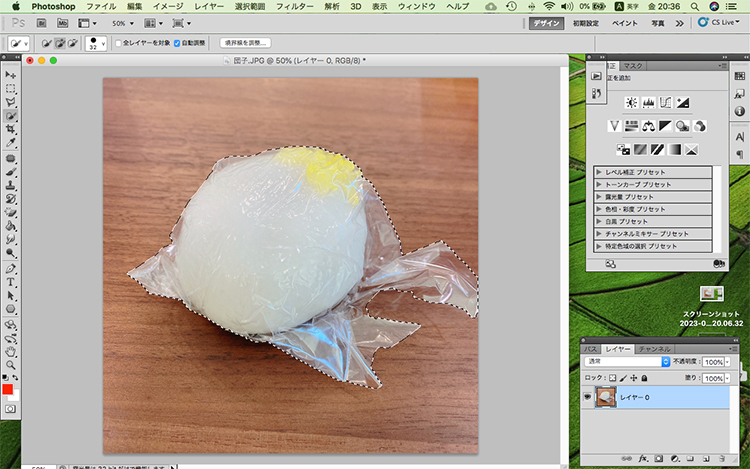This screenshot has width=750, height=469.
Task: Select the Hand tool
Action: coord(11,352)
